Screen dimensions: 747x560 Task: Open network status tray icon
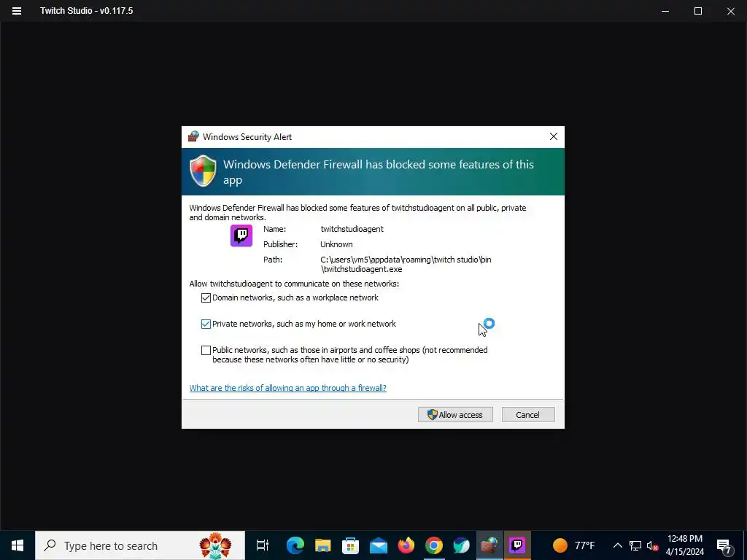635,545
